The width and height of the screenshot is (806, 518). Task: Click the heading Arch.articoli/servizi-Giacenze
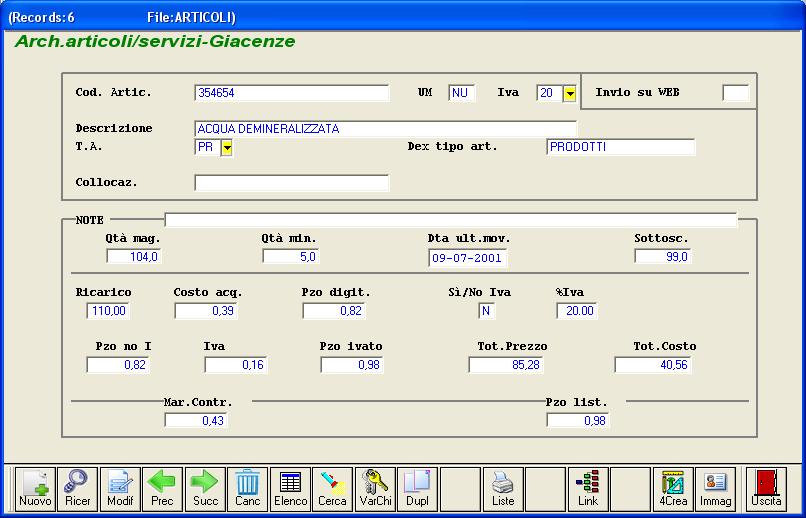coord(155,41)
